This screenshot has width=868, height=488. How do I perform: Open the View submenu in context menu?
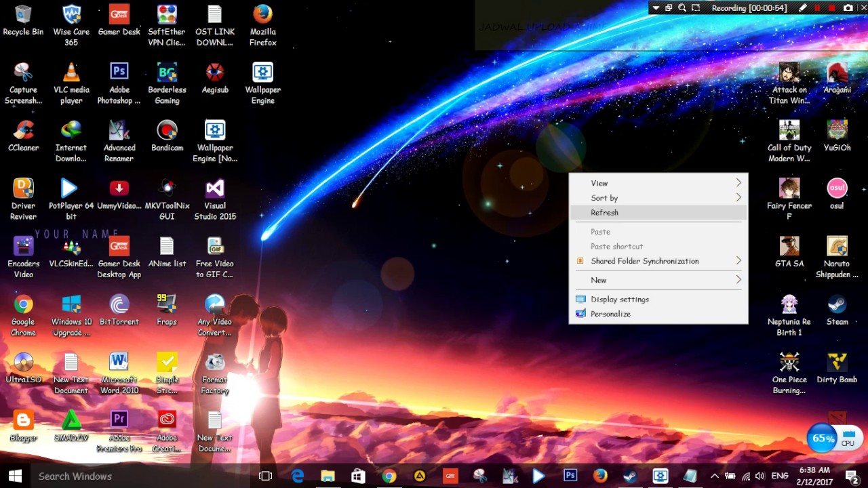click(658, 183)
